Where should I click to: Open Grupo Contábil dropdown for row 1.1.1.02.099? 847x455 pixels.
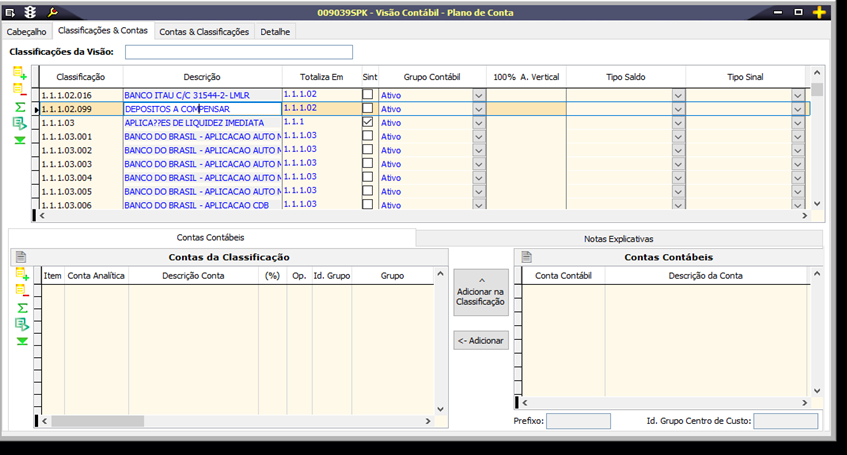(478, 109)
